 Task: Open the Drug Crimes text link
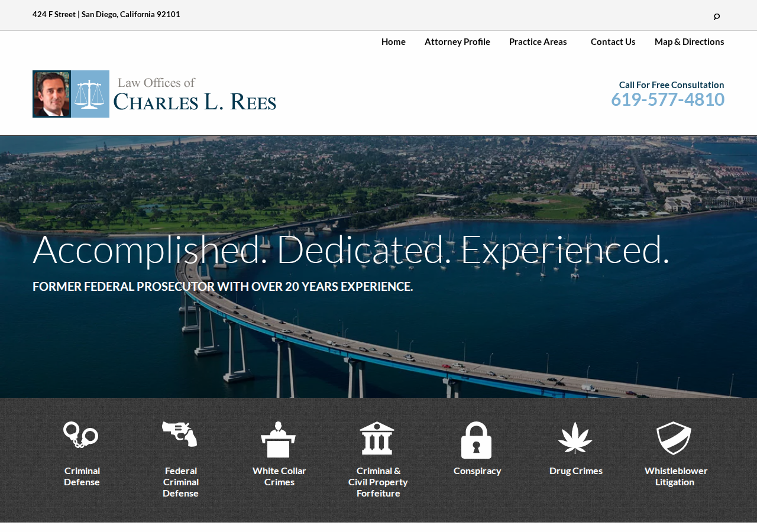click(x=576, y=471)
